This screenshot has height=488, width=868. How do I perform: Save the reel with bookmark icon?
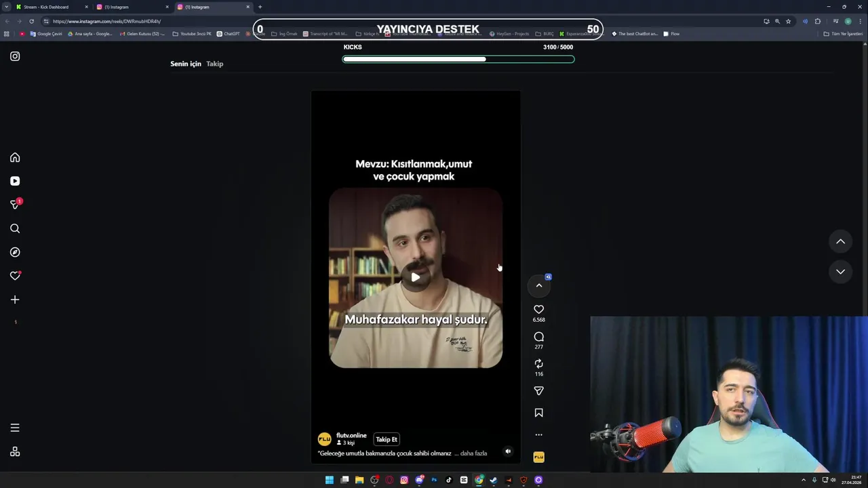(538, 413)
